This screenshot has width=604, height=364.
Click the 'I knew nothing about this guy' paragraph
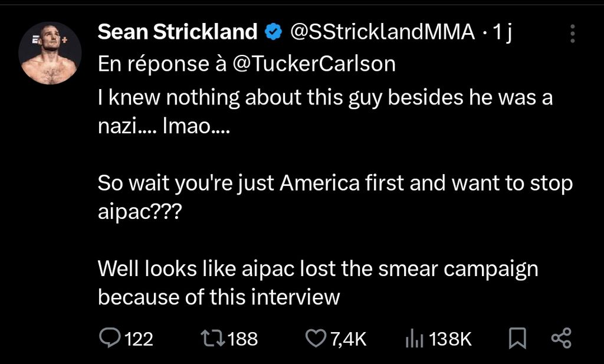325,112
